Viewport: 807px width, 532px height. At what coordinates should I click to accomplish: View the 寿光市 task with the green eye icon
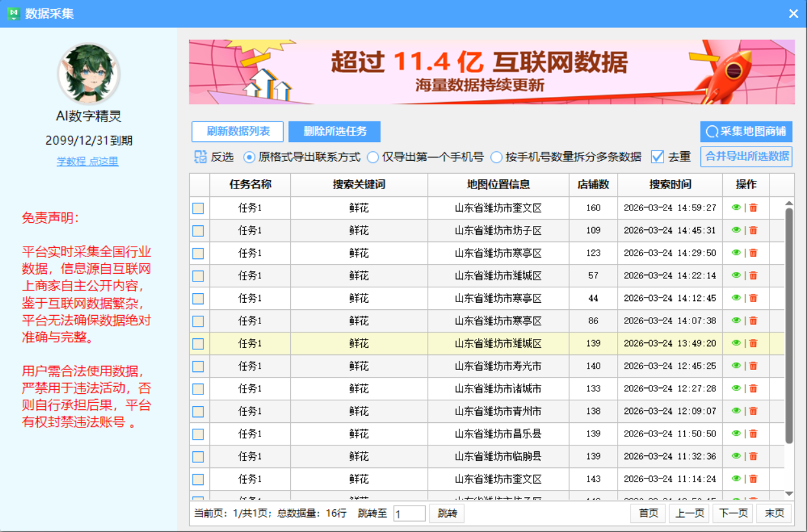tap(737, 365)
